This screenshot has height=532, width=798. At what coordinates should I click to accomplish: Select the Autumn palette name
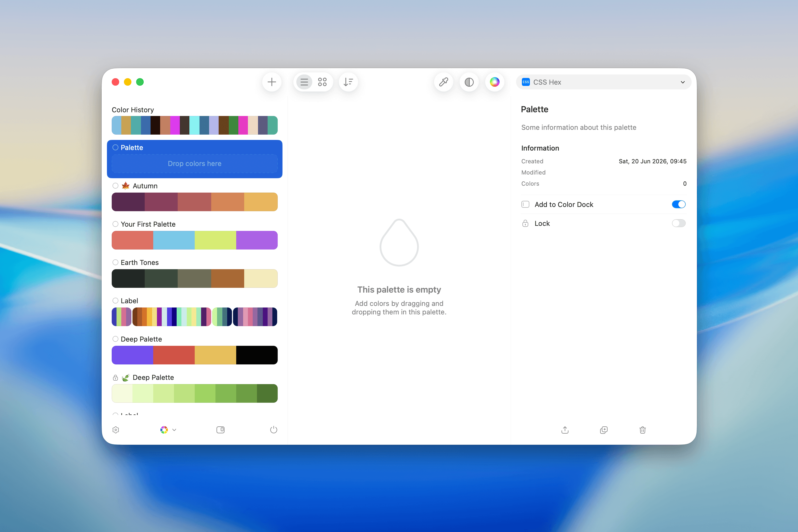click(145, 186)
